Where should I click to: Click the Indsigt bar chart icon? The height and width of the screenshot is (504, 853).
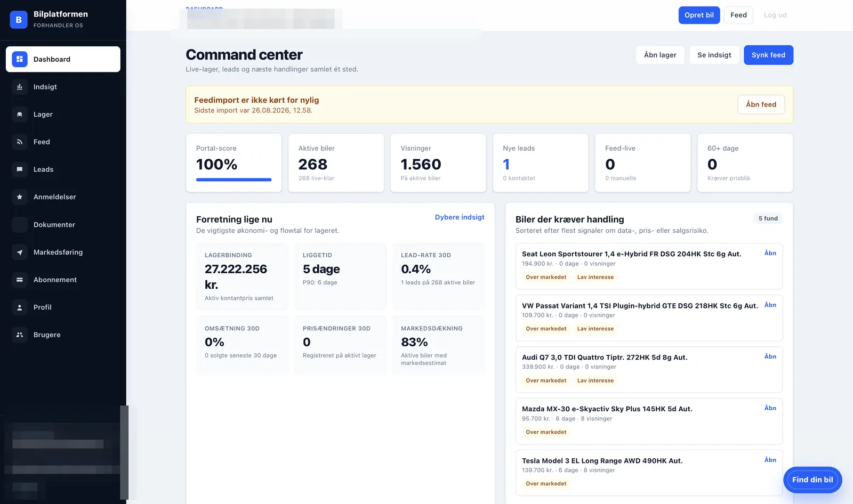point(20,87)
